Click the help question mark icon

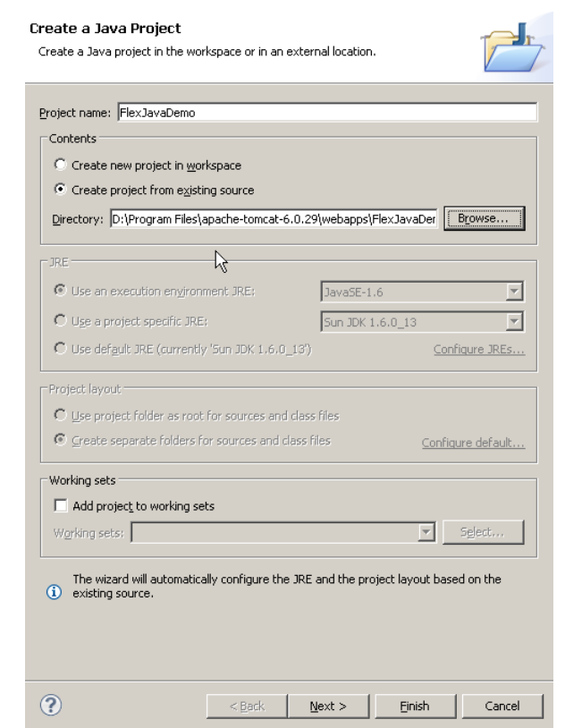coord(51,705)
